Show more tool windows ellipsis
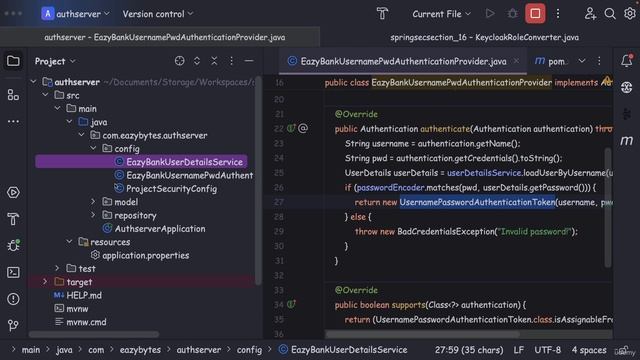640x360 pixels. click(x=13, y=121)
